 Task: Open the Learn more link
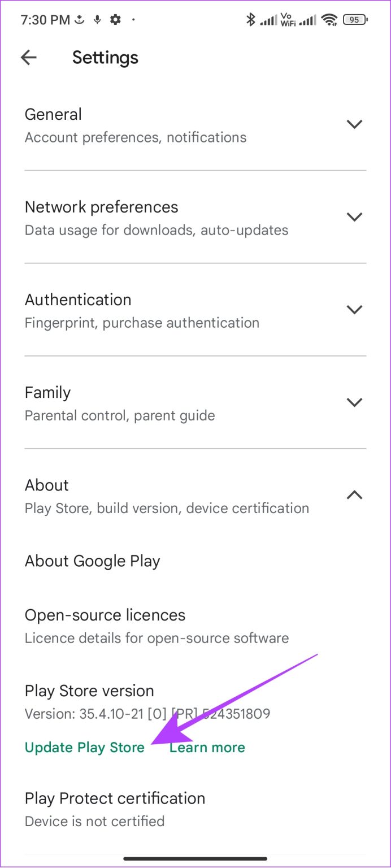207,747
